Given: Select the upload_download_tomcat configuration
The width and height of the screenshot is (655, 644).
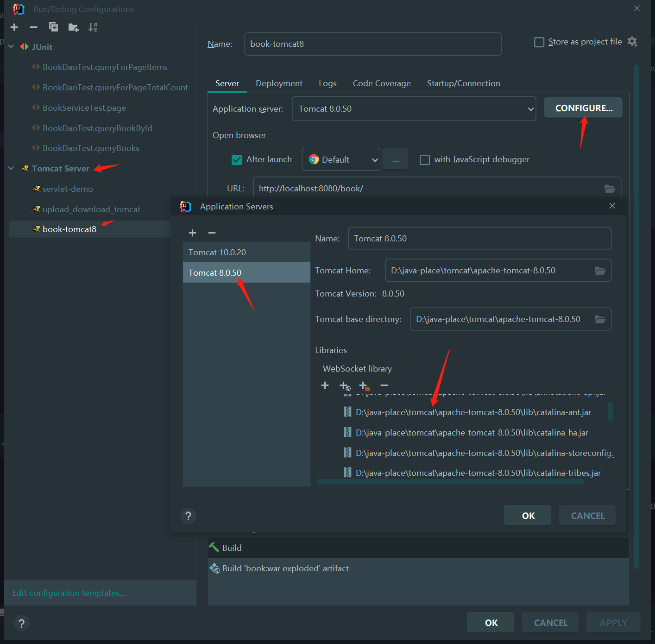Looking at the screenshot, I should point(91,209).
